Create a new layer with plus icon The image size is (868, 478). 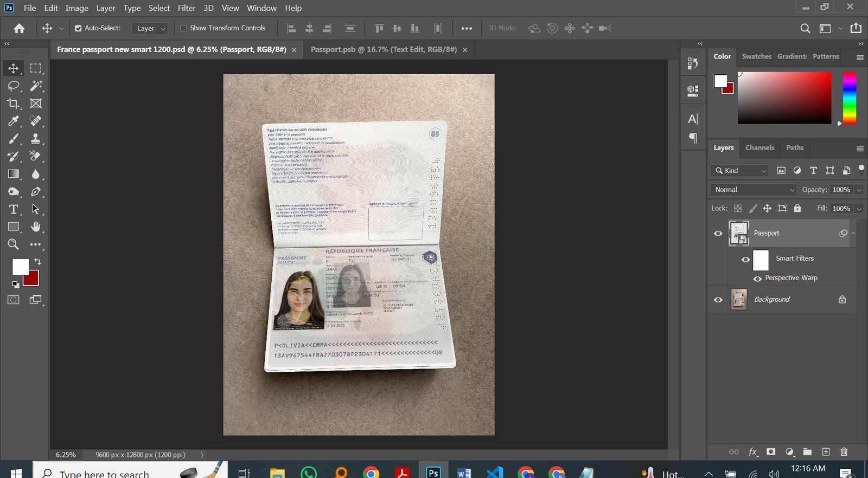(x=826, y=452)
